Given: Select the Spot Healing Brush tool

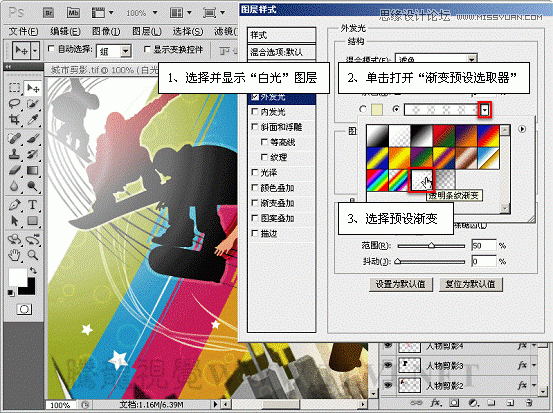Looking at the screenshot, I should click(14, 138).
